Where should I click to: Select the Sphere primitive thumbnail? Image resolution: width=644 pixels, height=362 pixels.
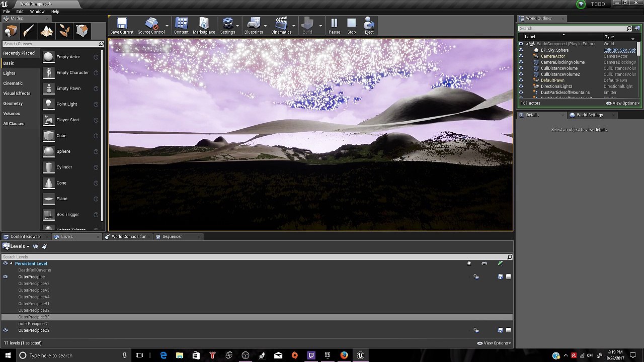tap(48, 151)
